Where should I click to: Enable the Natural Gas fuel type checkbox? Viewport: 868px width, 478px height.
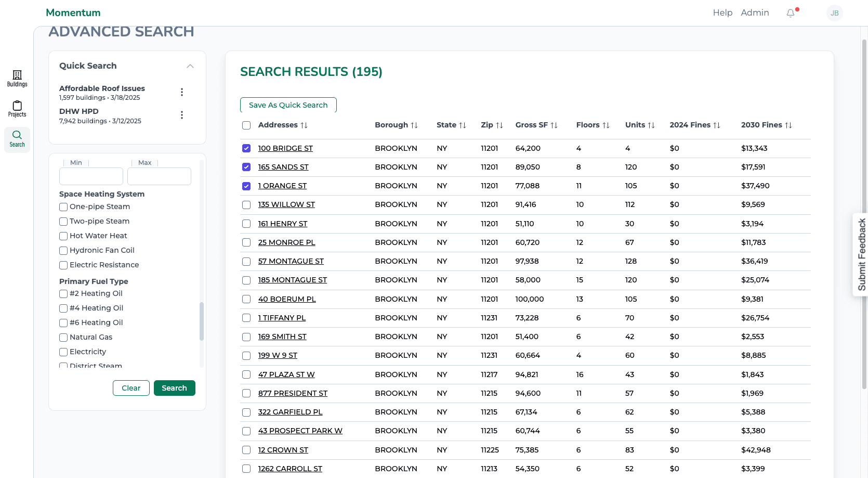tap(63, 338)
